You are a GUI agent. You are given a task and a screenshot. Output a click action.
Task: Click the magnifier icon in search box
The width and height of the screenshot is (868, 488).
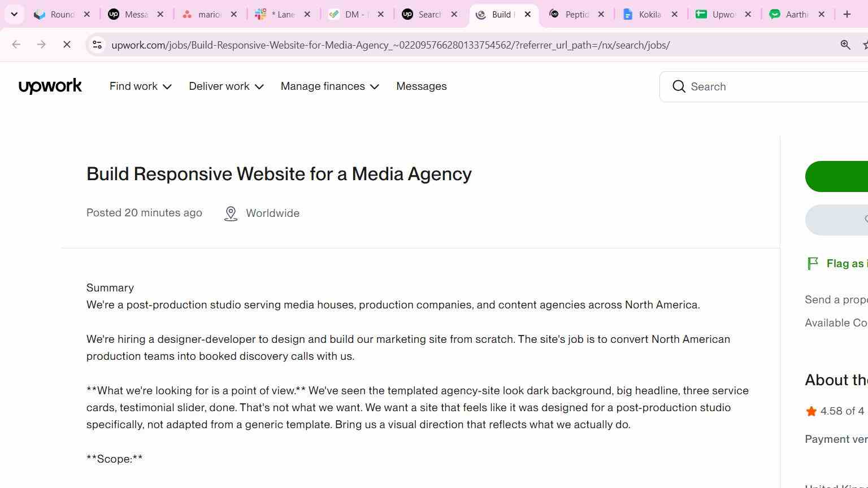679,86
